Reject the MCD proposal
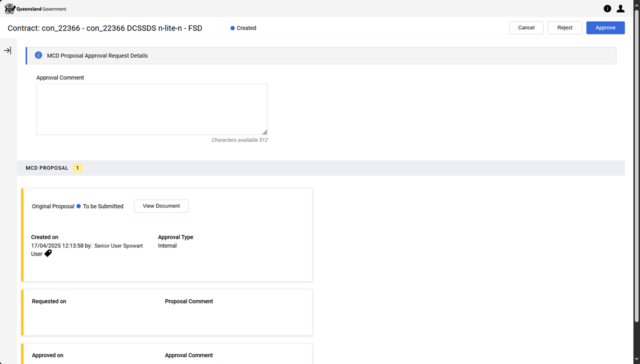 click(x=564, y=27)
